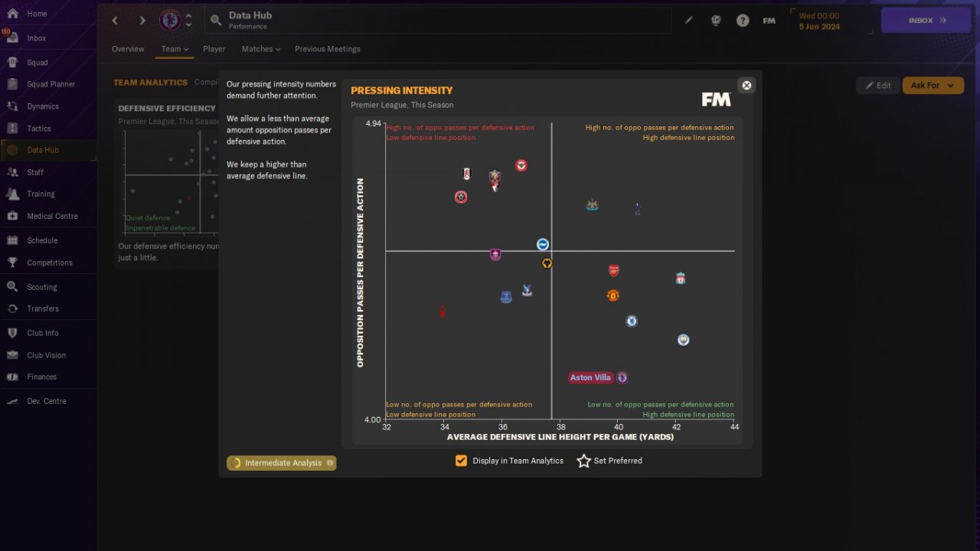Image resolution: width=980 pixels, height=551 pixels.
Task: Click the Intermediate Analysis button
Action: tap(282, 463)
